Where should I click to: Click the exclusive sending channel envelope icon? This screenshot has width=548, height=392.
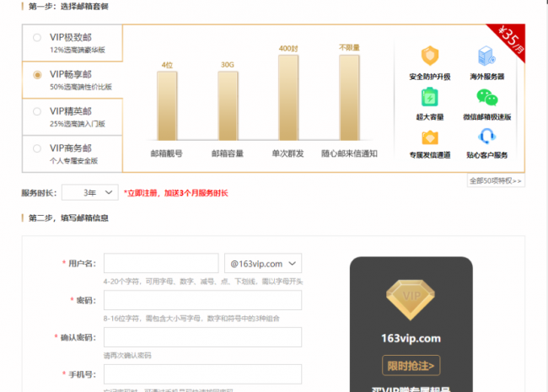tap(430, 137)
